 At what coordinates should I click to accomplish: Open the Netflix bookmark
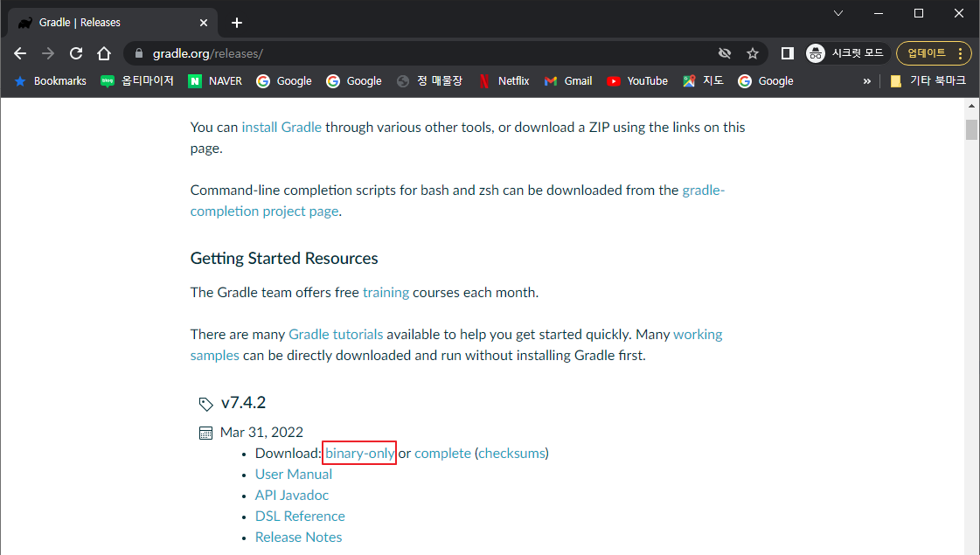point(504,81)
